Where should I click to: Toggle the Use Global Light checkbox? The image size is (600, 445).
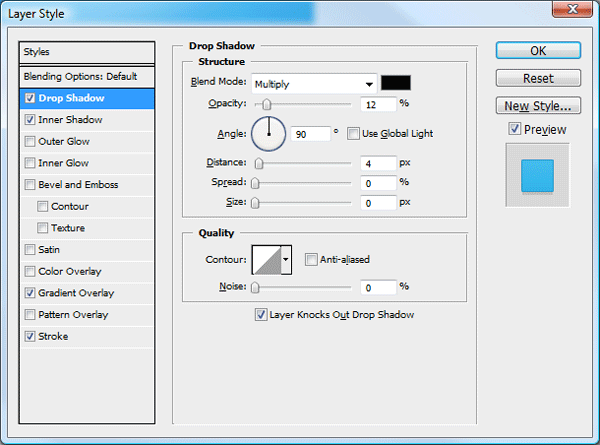tap(353, 134)
